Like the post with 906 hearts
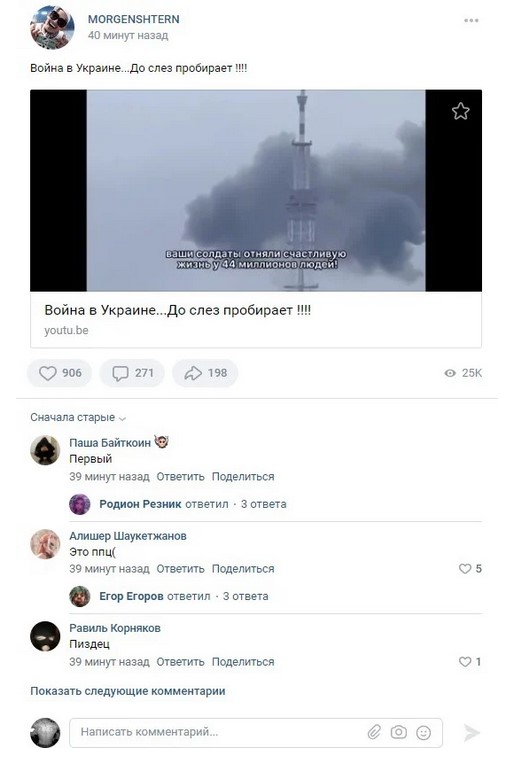This screenshot has width=520, height=770. pos(59,373)
